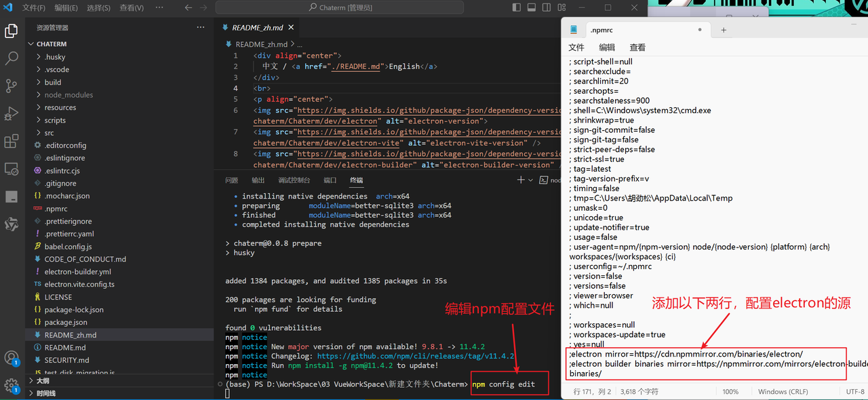Switch to the 输出 panel tab
Screen dimensions: 868x400
258,180
